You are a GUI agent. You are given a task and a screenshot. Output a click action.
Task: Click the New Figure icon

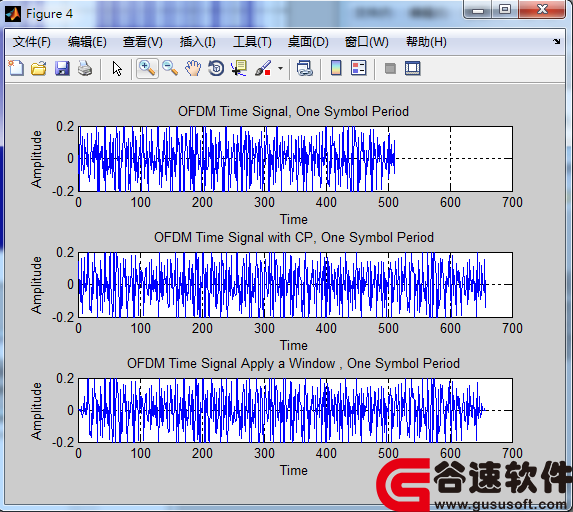tap(16, 68)
